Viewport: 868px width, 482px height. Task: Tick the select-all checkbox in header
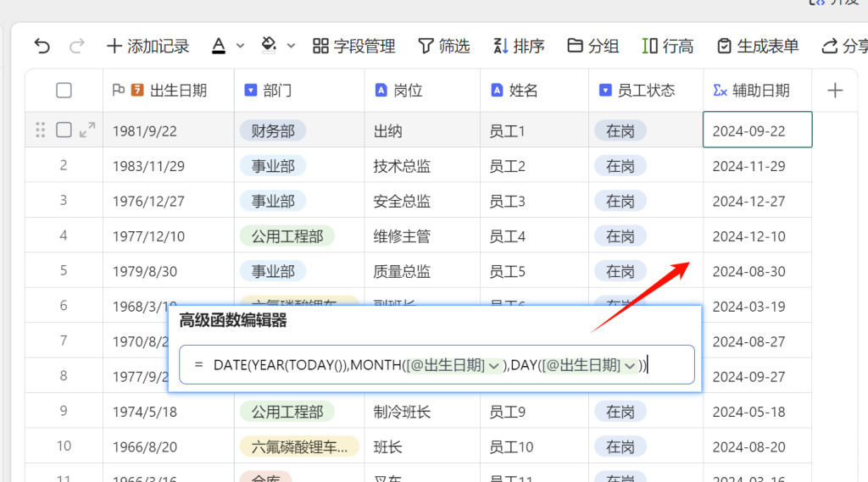click(x=64, y=90)
